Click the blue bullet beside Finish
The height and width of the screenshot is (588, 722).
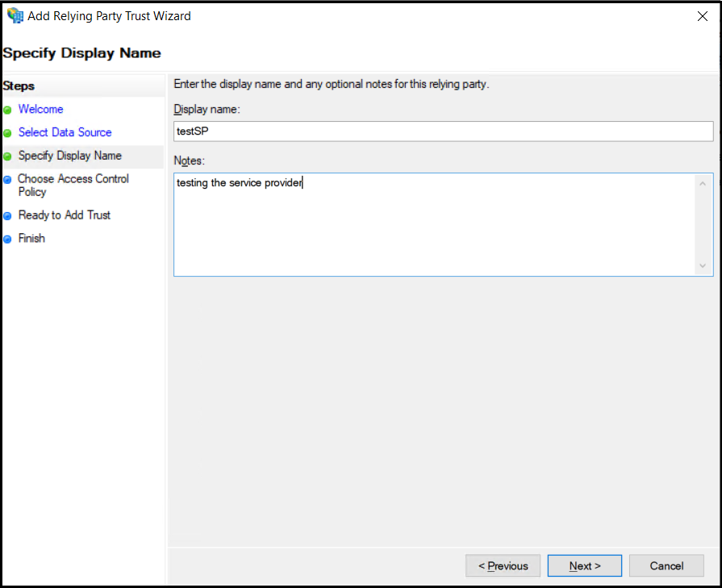[x=7, y=239]
